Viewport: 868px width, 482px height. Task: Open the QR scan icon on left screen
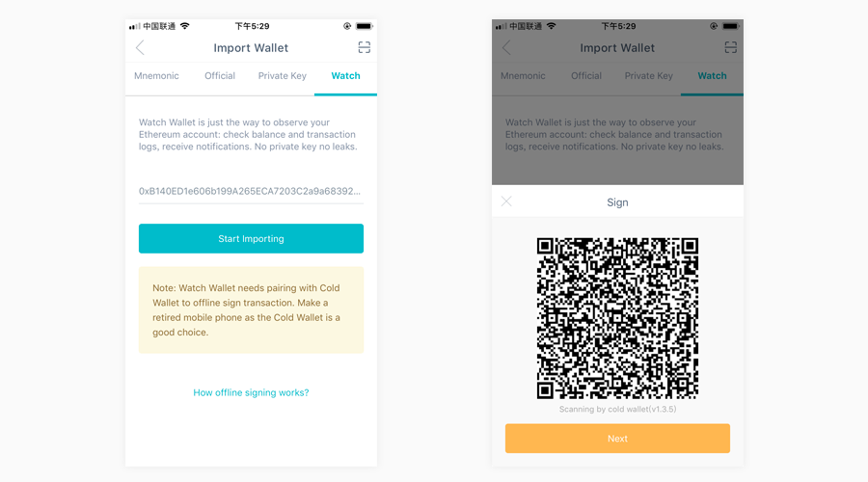coord(364,47)
